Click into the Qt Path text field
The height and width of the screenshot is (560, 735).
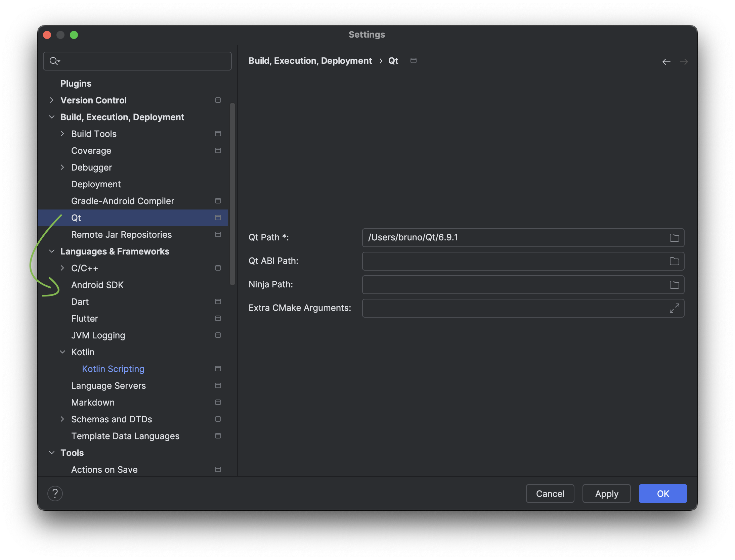(x=514, y=238)
